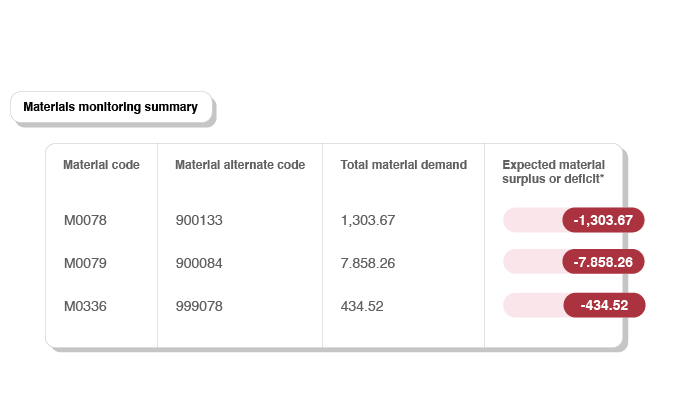Click alternate code 900084
This screenshot has width=683, height=396.
click(x=199, y=263)
